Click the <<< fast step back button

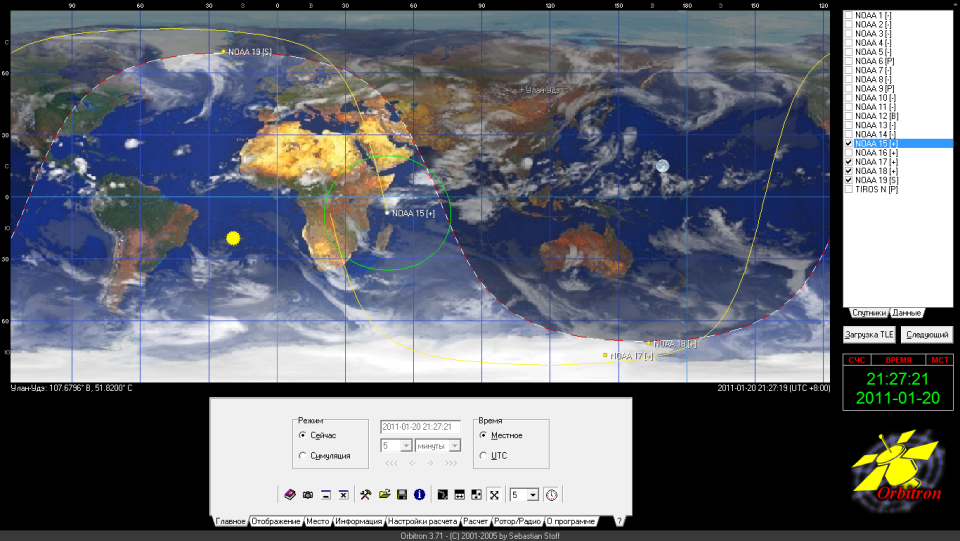pyautogui.click(x=392, y=463)
